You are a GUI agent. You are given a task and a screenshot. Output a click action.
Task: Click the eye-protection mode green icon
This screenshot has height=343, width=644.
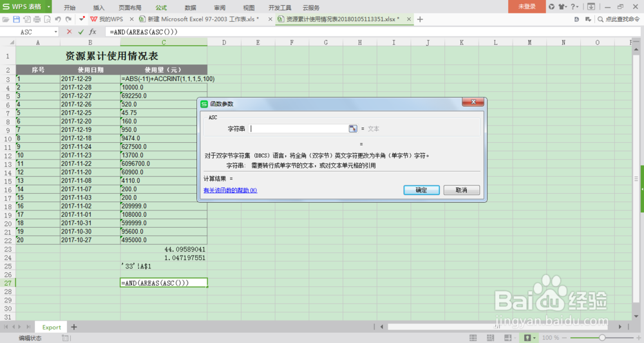click(527, 338)
